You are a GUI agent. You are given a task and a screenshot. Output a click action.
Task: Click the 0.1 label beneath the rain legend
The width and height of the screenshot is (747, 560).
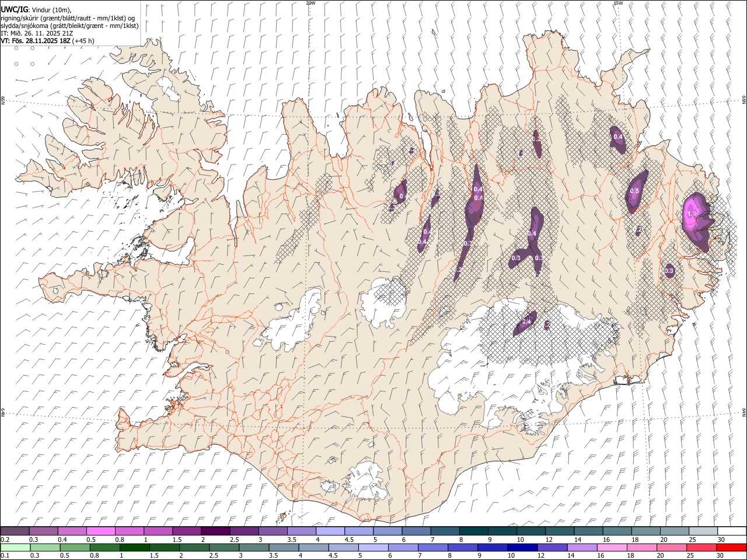[5, 556]
